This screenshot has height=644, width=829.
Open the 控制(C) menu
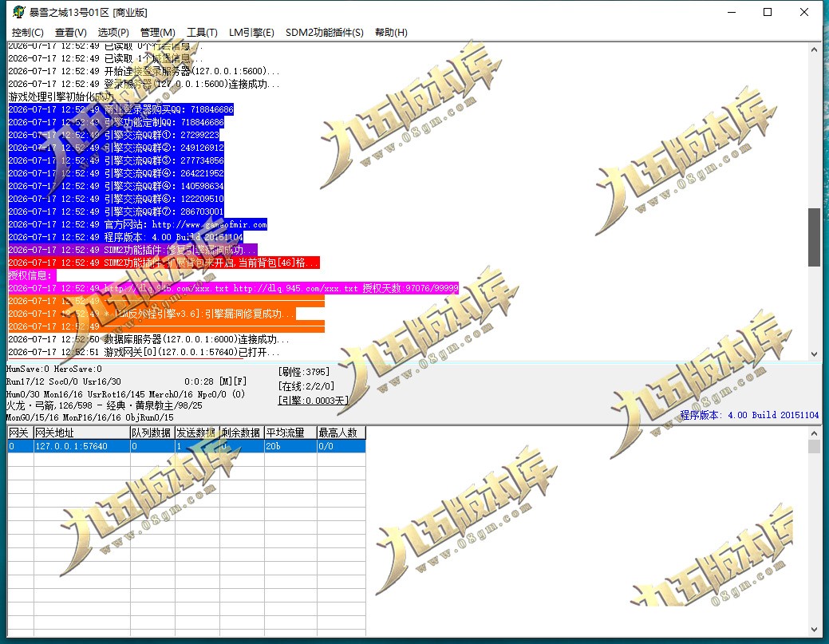click(x=27, y=32)
